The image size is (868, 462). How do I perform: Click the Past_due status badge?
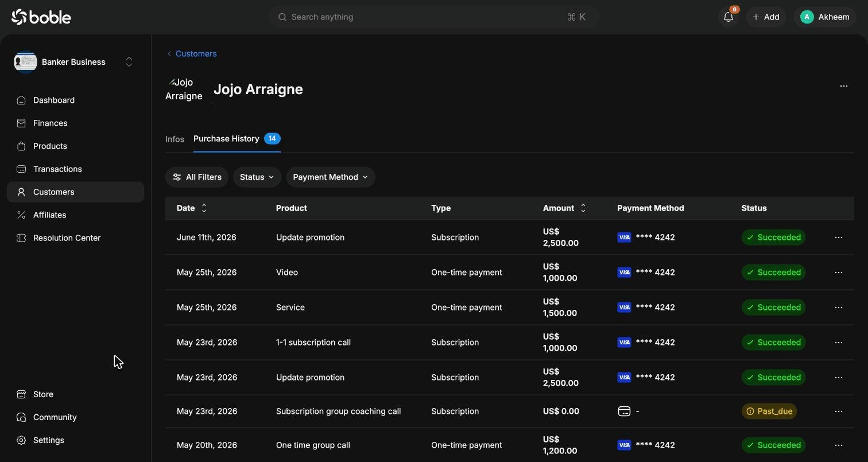coord(769,411)
